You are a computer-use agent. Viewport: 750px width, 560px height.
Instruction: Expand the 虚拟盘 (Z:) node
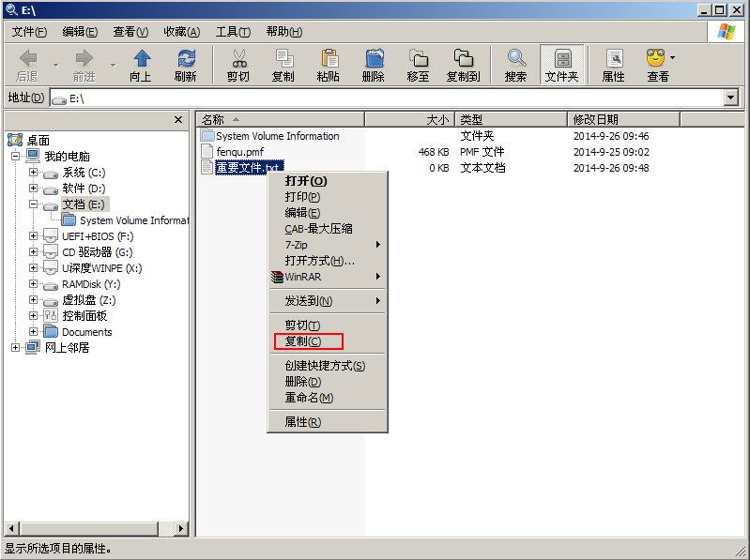[x=33, y=299]
